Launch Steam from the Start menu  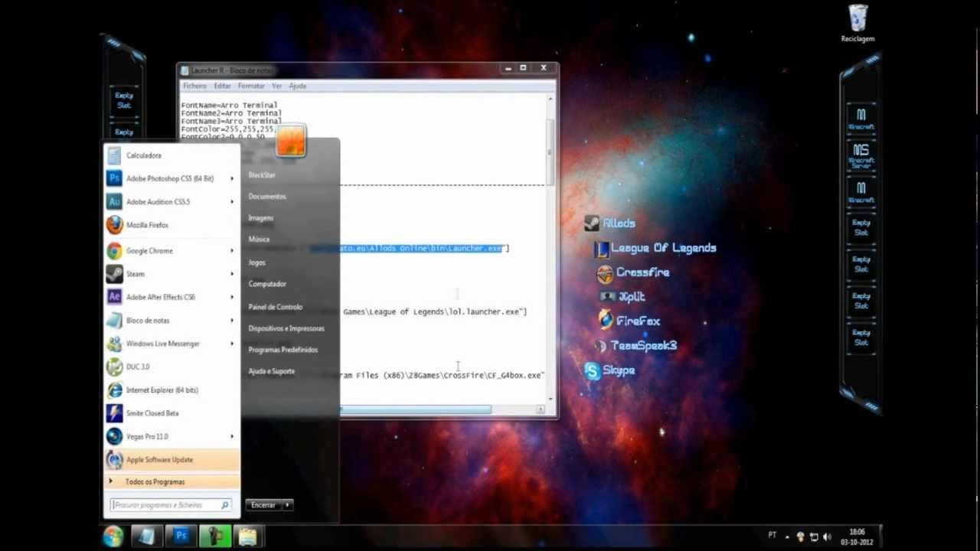[171, 273]
